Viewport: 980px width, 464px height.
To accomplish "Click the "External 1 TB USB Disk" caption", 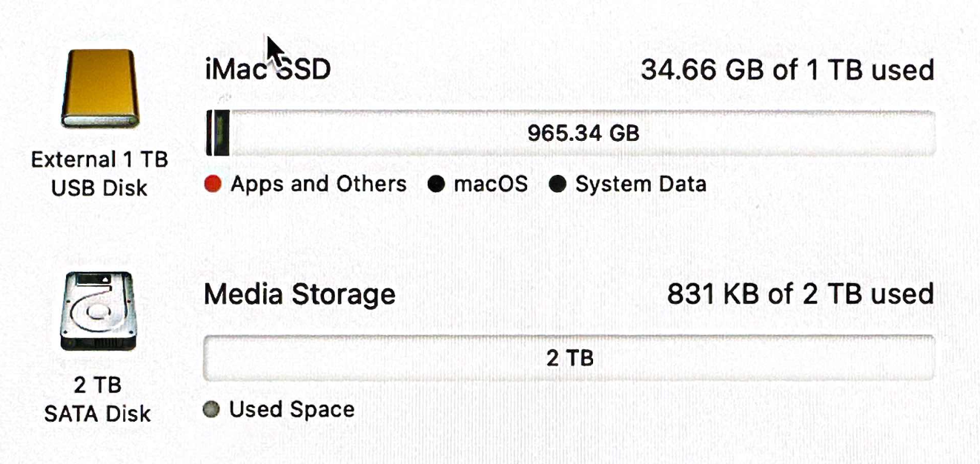I will click(x=99, y=173).
